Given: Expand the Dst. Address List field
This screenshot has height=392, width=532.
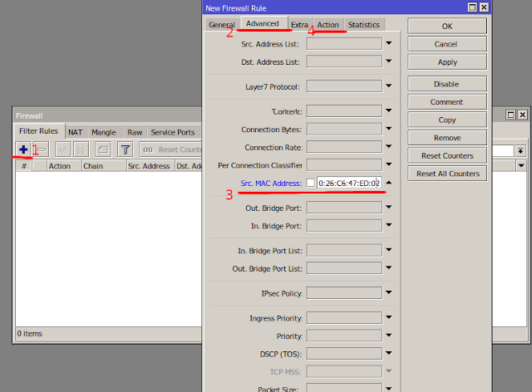Looking at the screenshot, I should 389,61.
